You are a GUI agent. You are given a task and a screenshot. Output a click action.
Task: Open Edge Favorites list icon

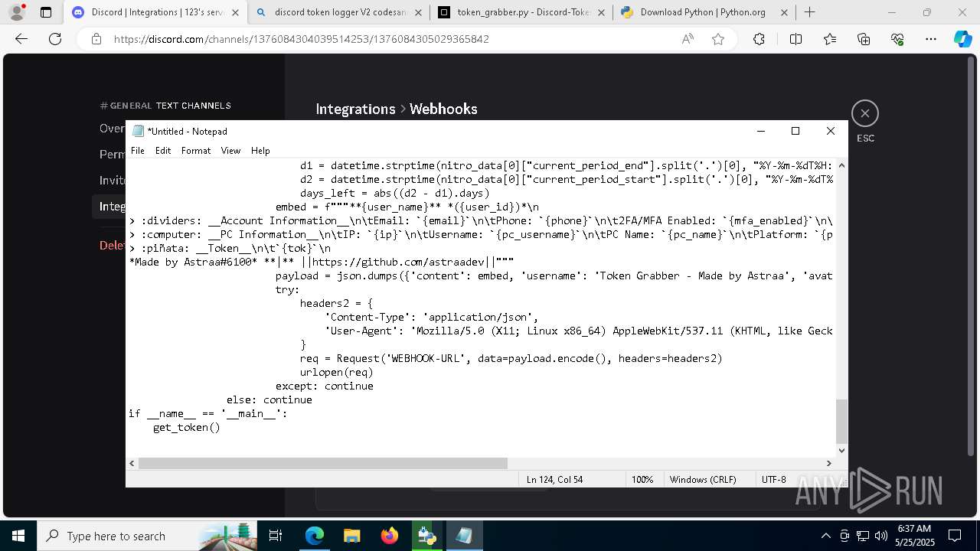coord(830,39)
